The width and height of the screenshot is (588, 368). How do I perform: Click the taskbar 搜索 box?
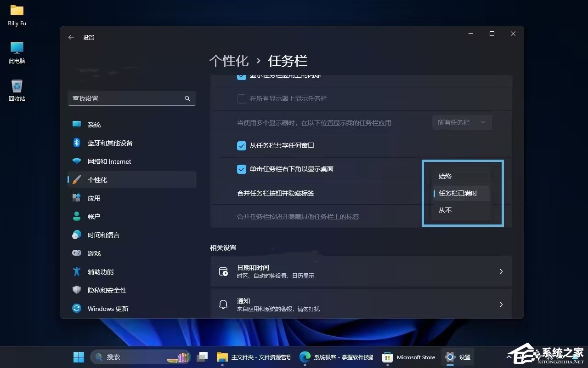[141, 357]
